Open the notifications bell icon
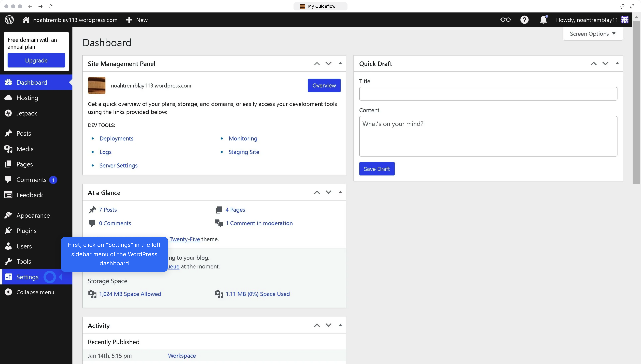This screenshot has height=364, width=641. (x=543, y=20)
